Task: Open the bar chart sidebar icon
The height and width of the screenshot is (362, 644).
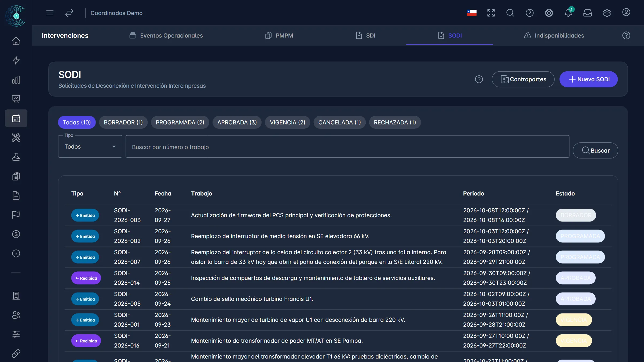Action: 16,80
